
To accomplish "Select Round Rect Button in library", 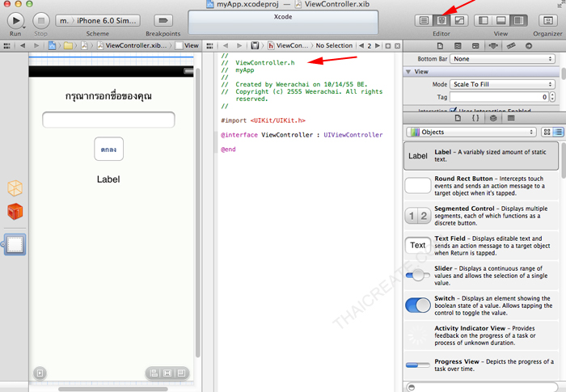I will pos(481,186).
